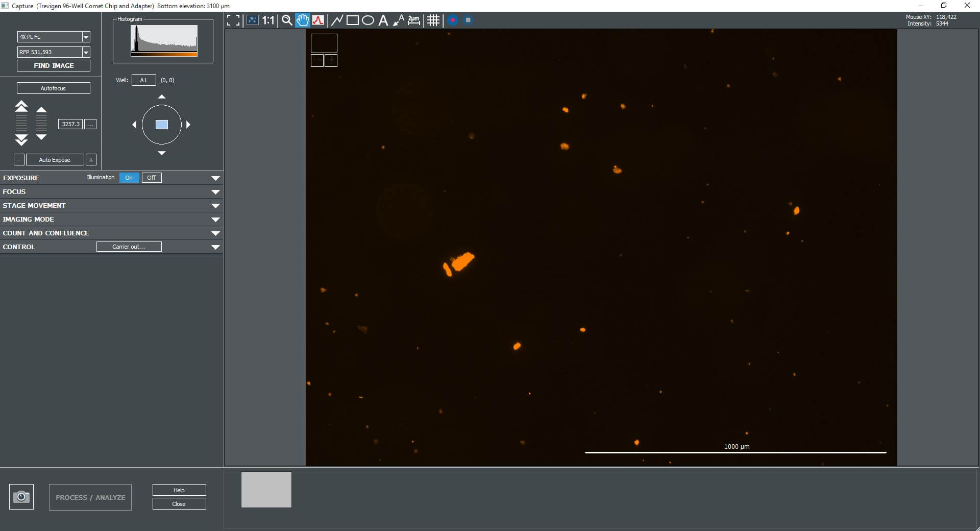
Task: Expand the COUNT AND CONFLUENCE panel
Action: coord(215,233)
